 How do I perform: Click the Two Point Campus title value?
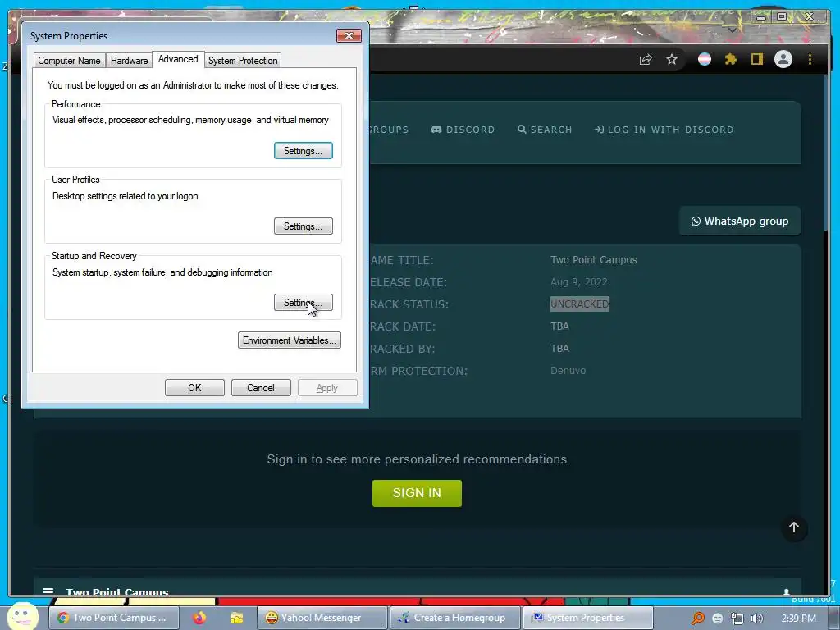(x=594, y=260)
